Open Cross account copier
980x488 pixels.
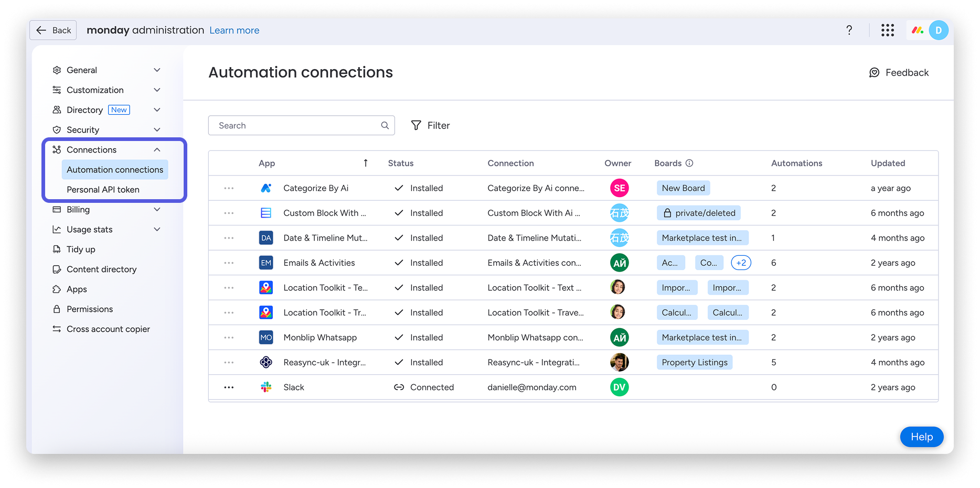click(108, 329)
